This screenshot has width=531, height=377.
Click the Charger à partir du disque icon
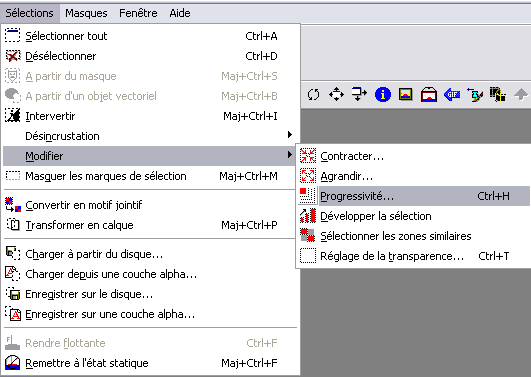pyautogui.click(x=13, y=253)
